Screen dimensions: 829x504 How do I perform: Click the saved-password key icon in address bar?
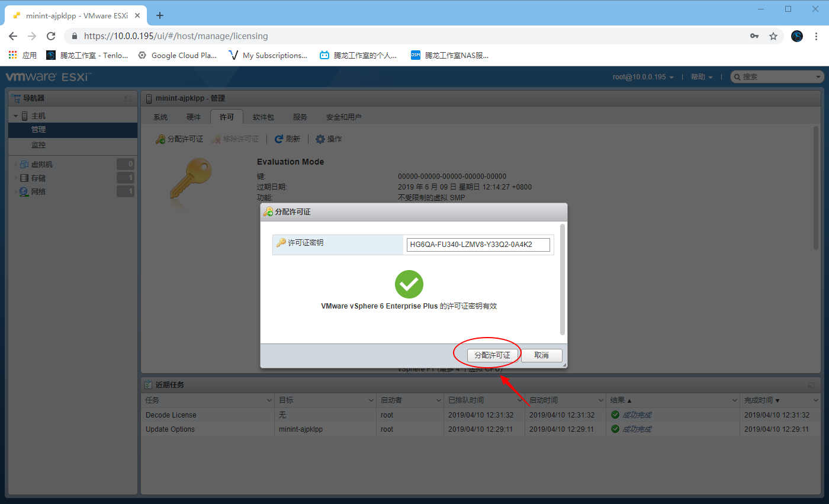[x=754, y=36]
